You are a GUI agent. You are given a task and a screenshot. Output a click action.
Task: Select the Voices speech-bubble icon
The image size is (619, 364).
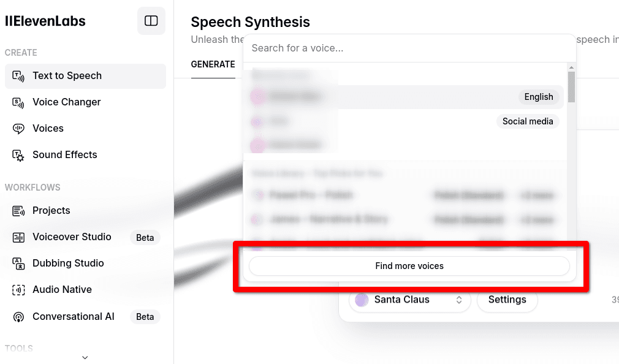(x=18, y=129)
